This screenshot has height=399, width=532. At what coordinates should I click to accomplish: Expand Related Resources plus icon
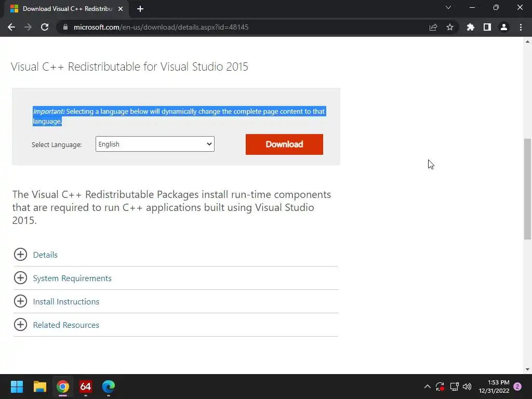pos(20,325)
